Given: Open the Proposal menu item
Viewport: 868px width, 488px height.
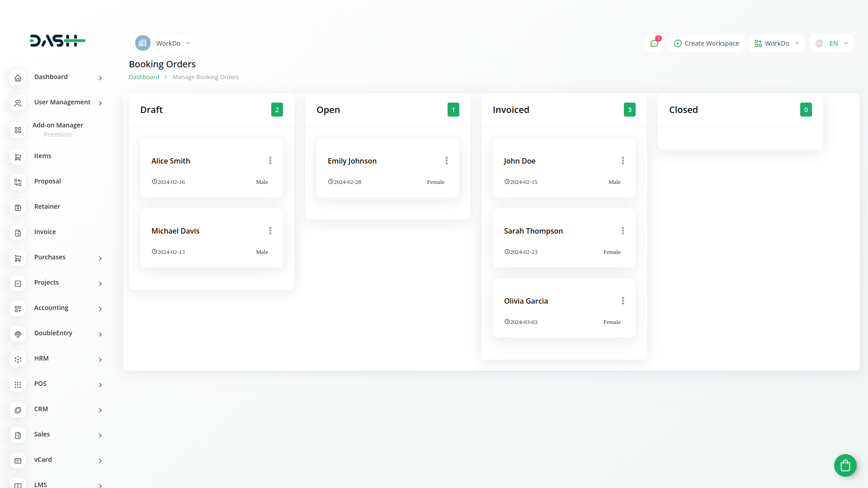Looking at the screenshot, I should [47, 181].
